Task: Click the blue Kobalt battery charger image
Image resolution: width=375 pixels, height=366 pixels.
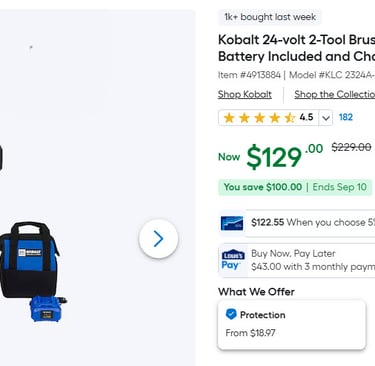Action: [47, 309]
